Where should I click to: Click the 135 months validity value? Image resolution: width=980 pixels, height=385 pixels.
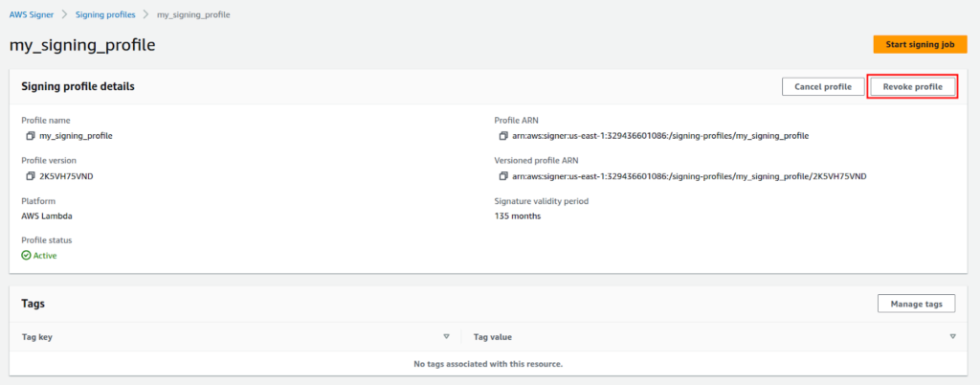pyautogui.click(x=518, y=216)
